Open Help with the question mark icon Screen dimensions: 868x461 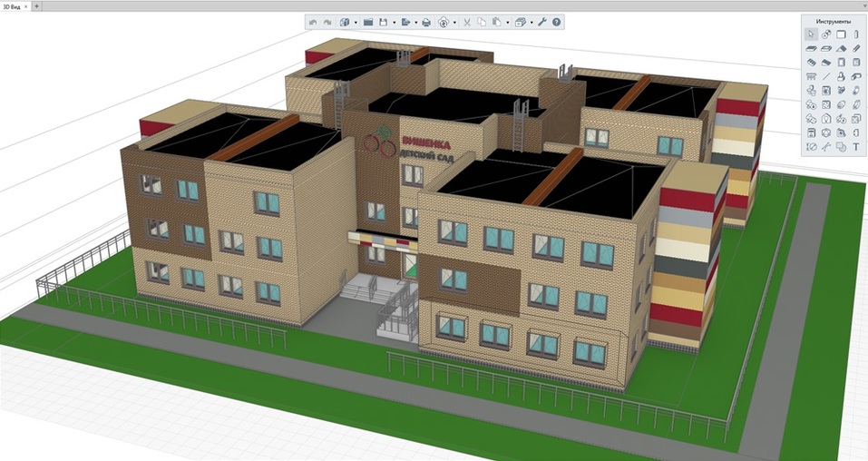point(556,22)
